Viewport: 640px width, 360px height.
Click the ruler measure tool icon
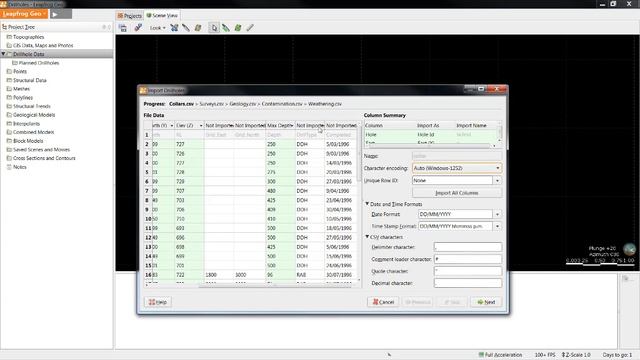point(186,28)
